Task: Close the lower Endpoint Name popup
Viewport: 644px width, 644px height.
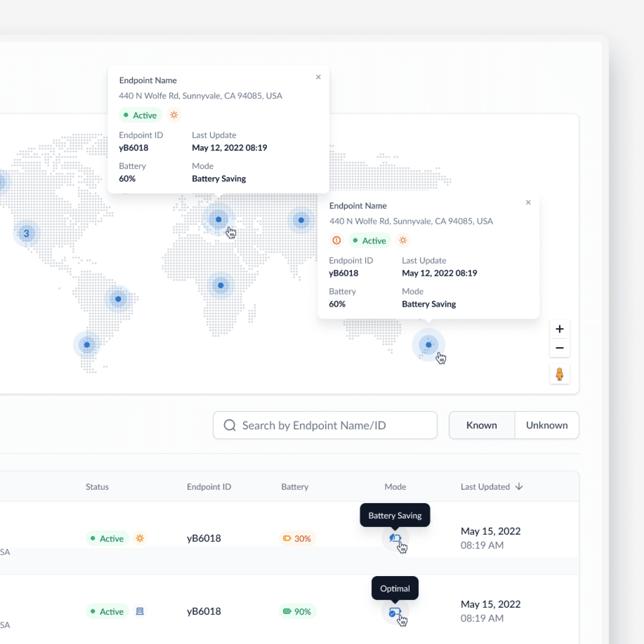Action: pos(528,202)
